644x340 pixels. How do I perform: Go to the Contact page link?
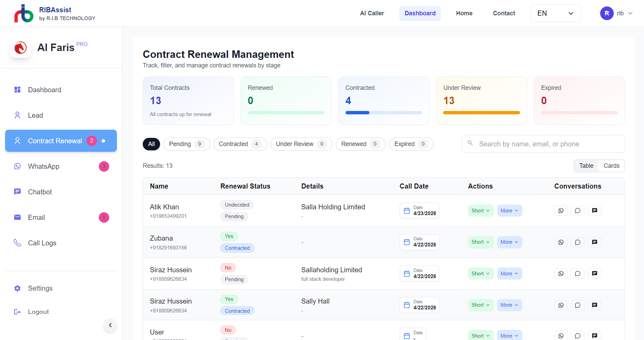pyautogui.click(x=504, y=13)
